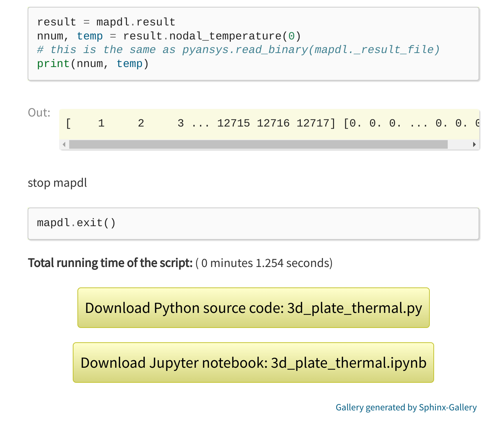This screenshot has width=485, height=448.
Task: Click the output scrollbar right arrow
Action: 474,144
